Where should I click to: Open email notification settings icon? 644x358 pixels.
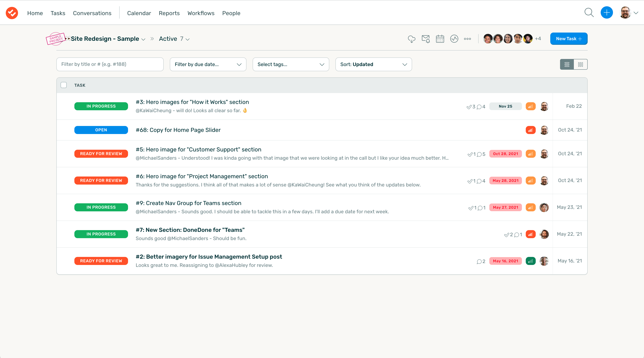point(426,39)
